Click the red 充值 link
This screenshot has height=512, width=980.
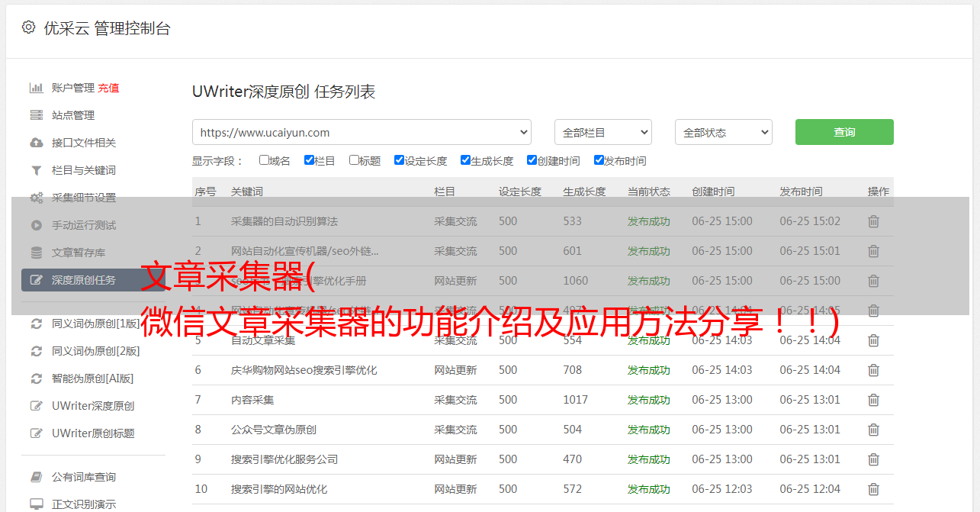click(108, 88)
